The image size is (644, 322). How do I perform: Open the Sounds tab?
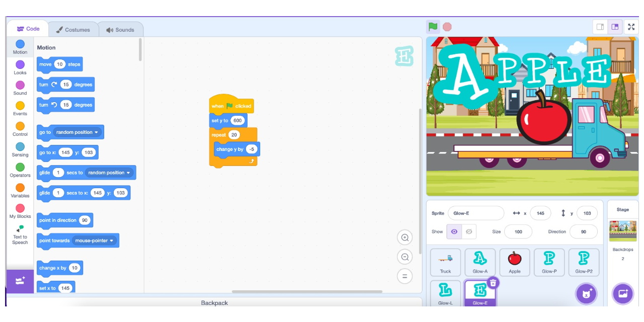(121, 29)
